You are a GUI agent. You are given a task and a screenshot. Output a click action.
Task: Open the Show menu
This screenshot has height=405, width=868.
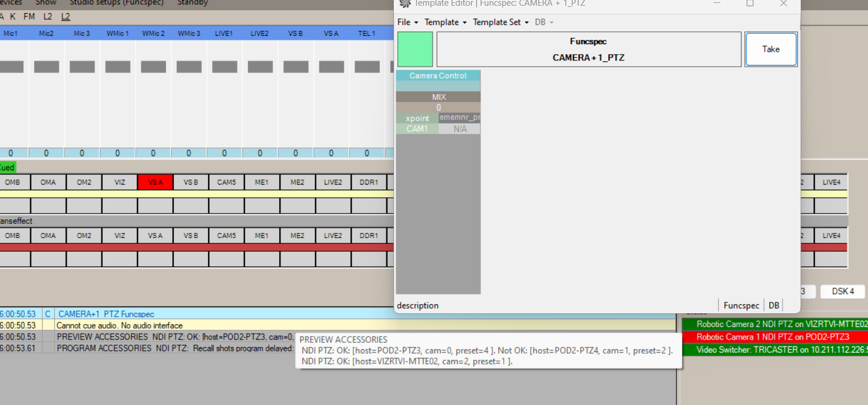(46, 3)
